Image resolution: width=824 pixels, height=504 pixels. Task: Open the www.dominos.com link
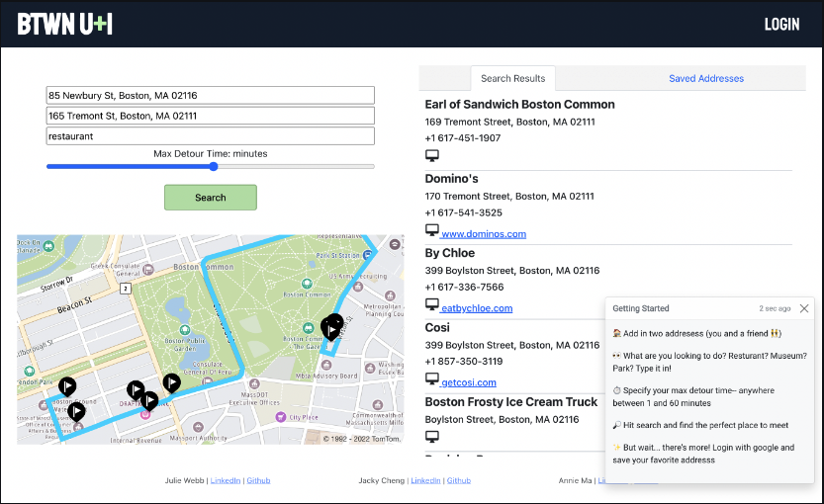[484, 234]
